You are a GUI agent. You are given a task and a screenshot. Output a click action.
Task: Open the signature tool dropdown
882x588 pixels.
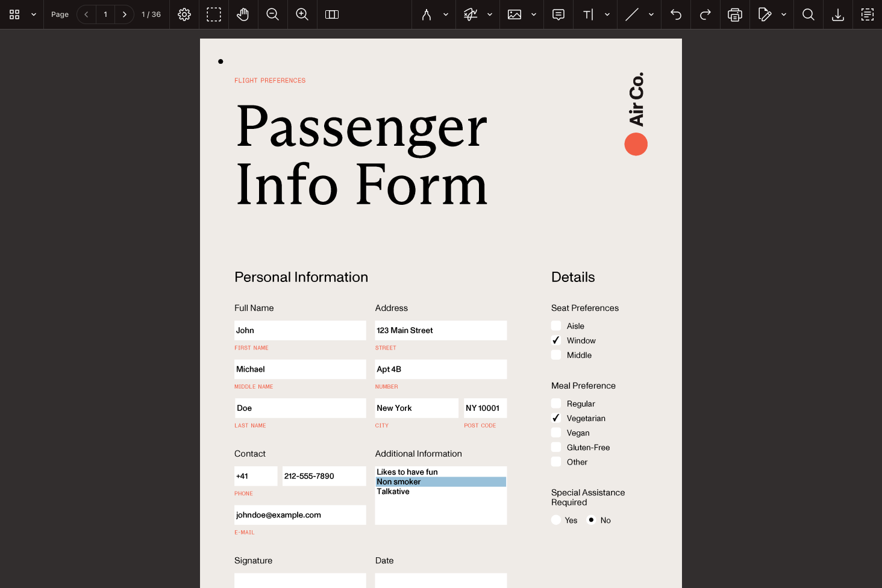point(784,14)
